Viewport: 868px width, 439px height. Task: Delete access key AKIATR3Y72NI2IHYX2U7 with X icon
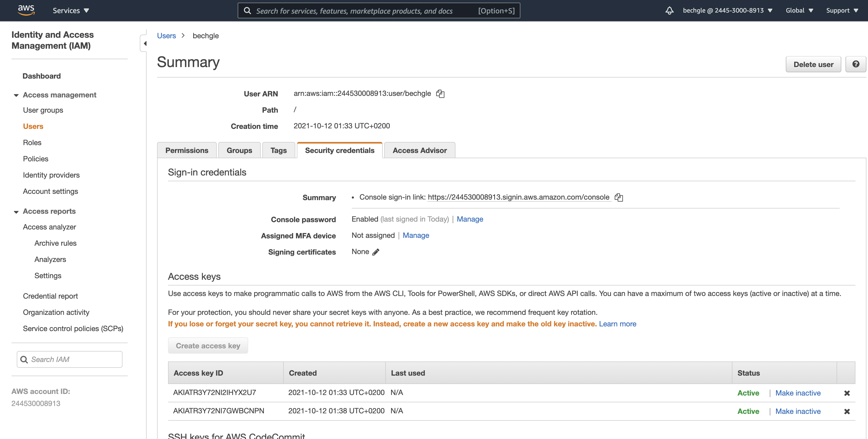coord(847,393)
